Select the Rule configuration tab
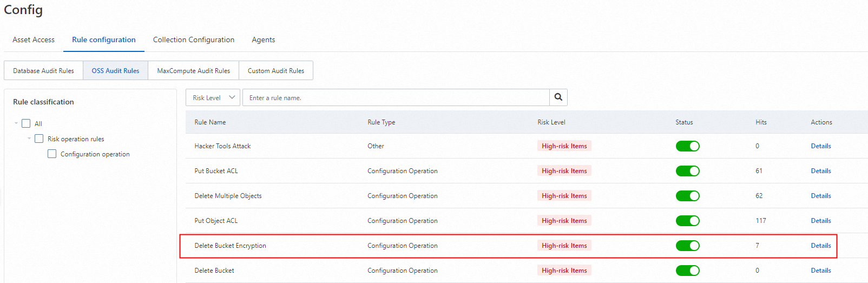This screenshot has width=868, height=283. tap(104, 40)
